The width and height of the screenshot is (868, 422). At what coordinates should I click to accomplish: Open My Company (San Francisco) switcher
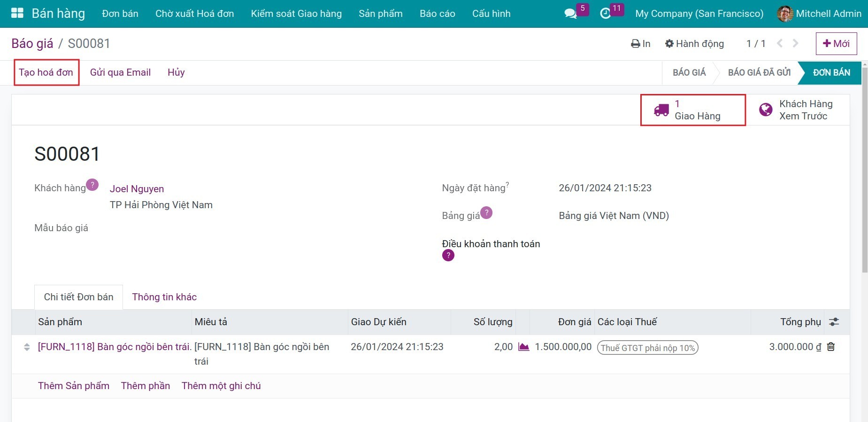[x=699, y=14]
